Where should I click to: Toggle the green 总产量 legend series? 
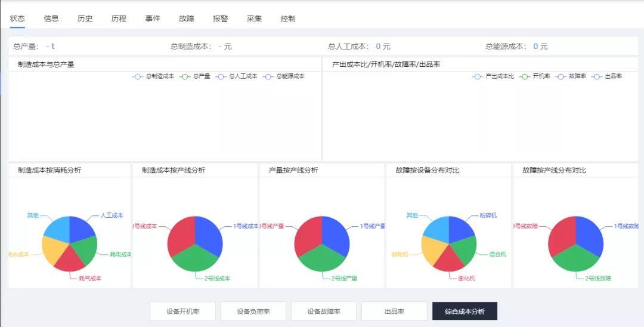point(195,76)
